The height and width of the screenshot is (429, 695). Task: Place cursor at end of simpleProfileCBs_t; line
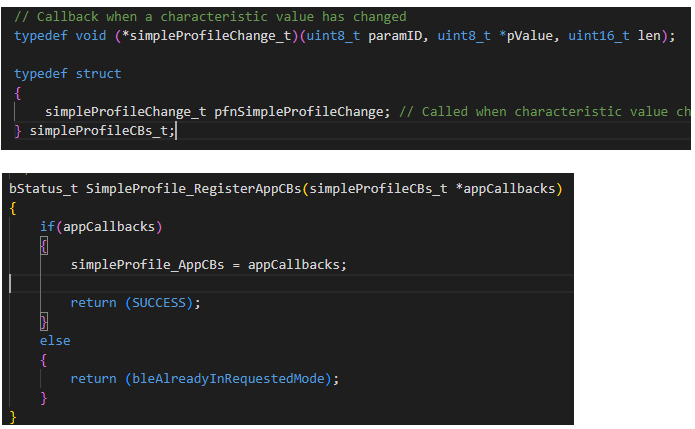point(177,130)
